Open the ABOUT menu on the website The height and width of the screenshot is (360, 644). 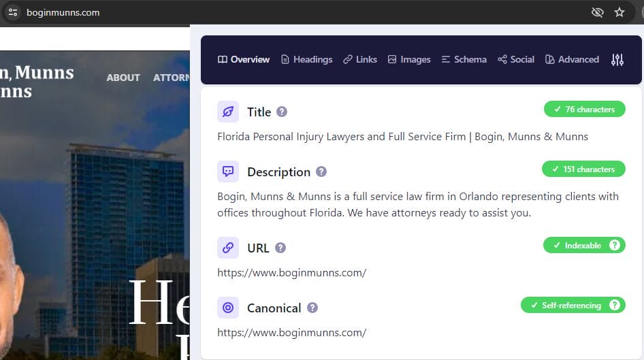click(123, 78)
